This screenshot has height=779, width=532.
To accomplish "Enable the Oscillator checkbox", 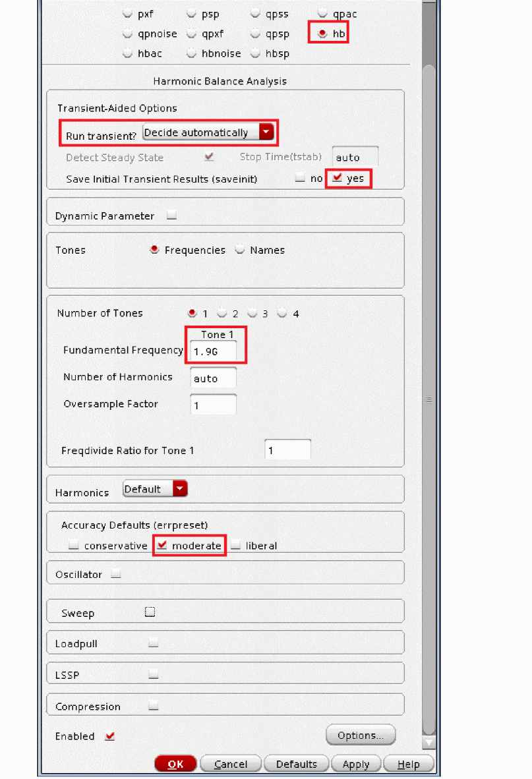I will 116,574.
